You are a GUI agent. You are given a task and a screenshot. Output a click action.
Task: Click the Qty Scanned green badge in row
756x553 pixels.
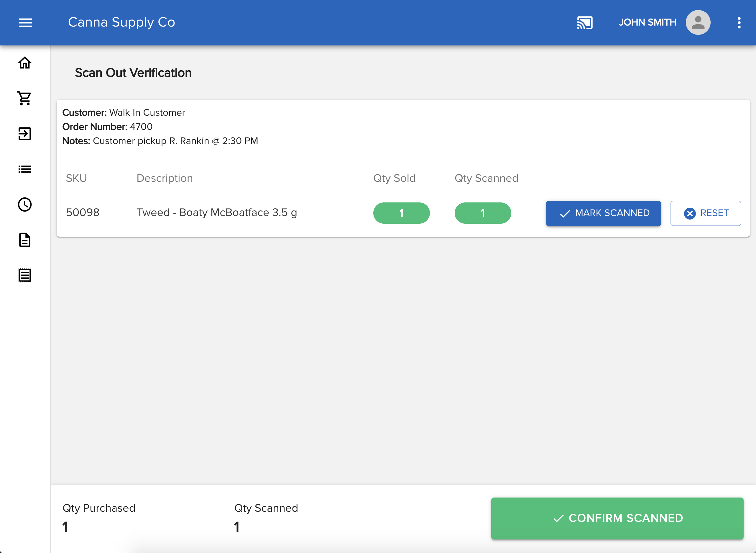pos(482,213)
